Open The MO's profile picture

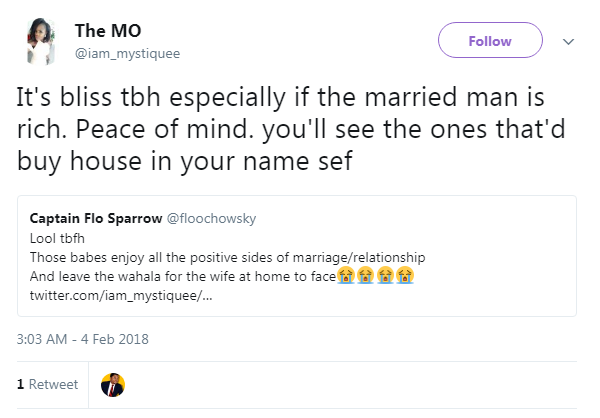tap(41, 41)
